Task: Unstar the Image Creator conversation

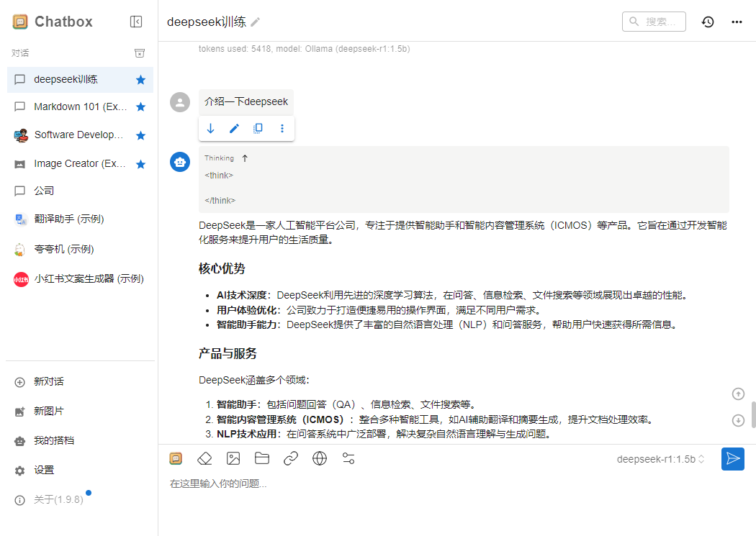Action: click(x=141, y=164)
